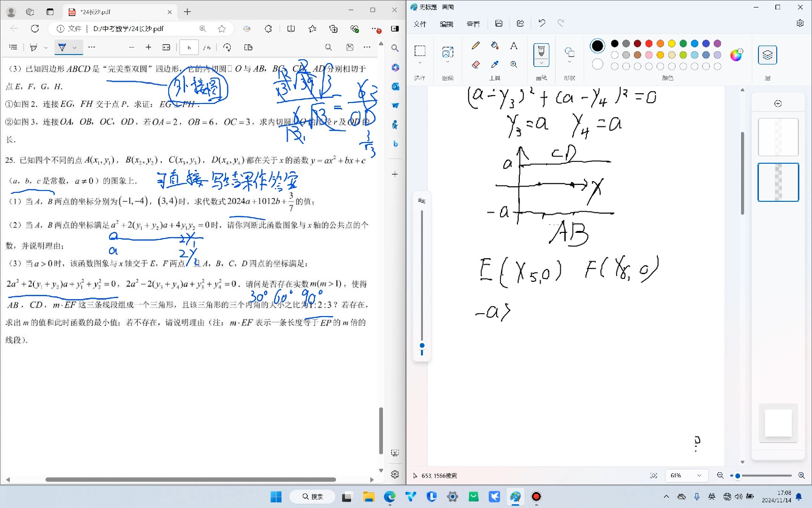812x508 pixels.
Task: Rotate the PDF page in Edge viewer
Action: [x=227, y=47]
